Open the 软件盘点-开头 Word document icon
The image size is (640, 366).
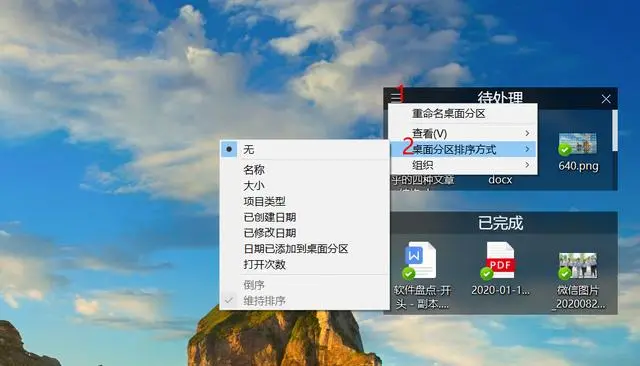coord(420,260)
